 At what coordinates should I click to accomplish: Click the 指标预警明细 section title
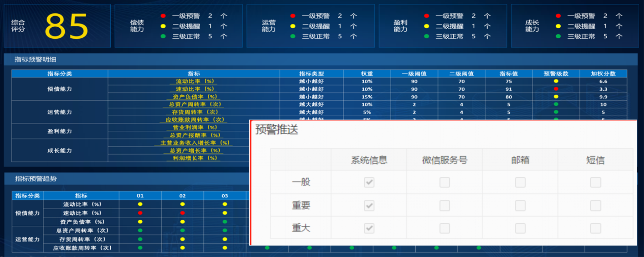(35, 60)
